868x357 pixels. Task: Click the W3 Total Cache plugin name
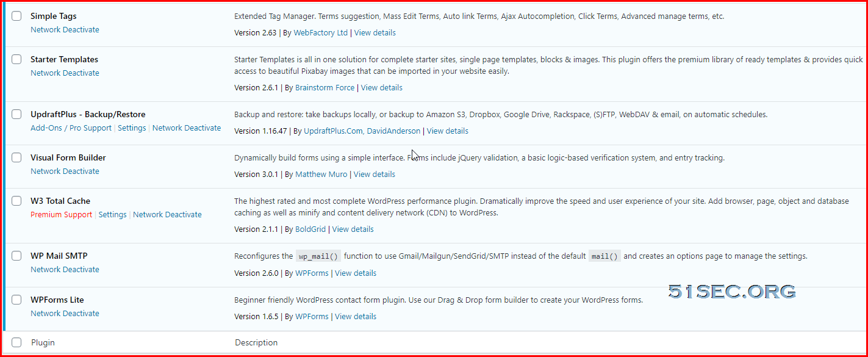click(x=60, y=201)
